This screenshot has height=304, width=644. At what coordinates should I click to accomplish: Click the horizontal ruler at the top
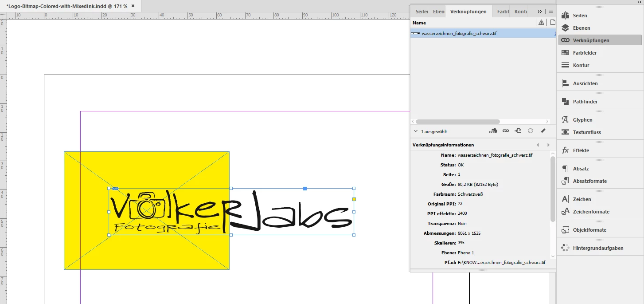coord(208,15)
